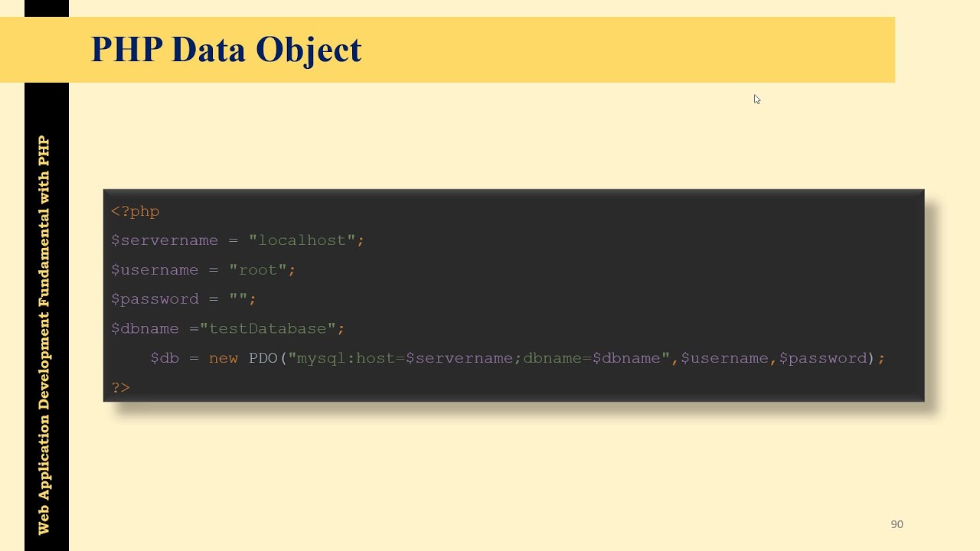Click the $username argument in the PDO call
The height and width of the screenshot is (551, 980).
724,358
